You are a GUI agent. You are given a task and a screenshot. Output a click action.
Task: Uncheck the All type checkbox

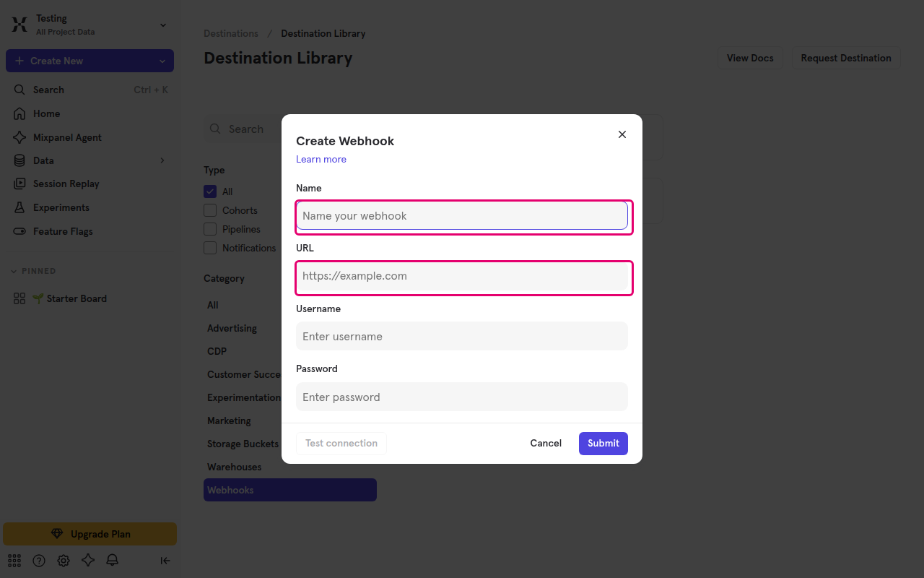coord(210,191)
